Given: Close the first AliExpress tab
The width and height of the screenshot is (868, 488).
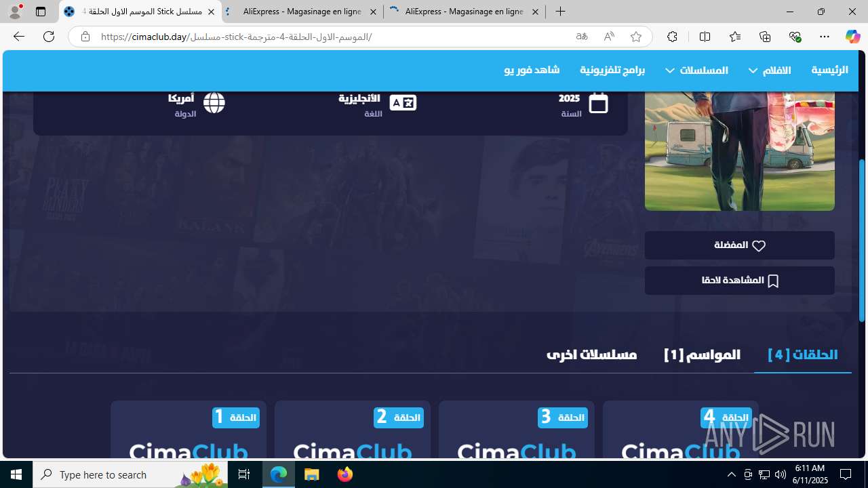Looking at the screenshot, I should click(373, 12).
